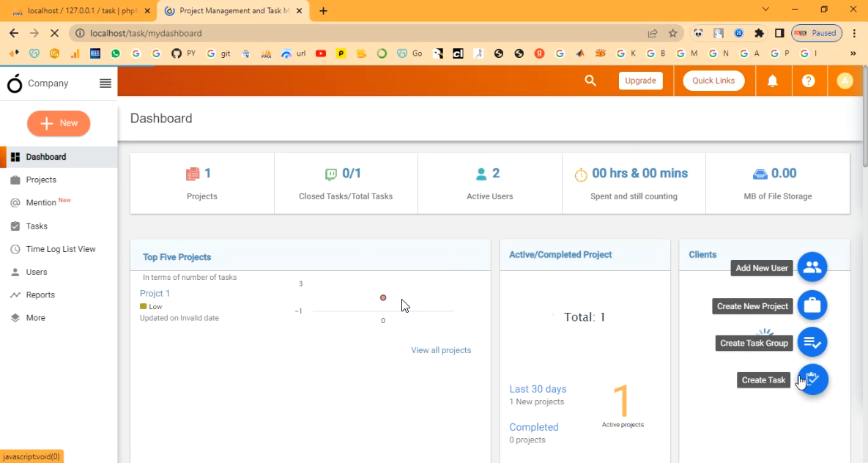This screenshot has height=463, width=868.
Task: Open Time Log List View
Action: coord(59,249)
